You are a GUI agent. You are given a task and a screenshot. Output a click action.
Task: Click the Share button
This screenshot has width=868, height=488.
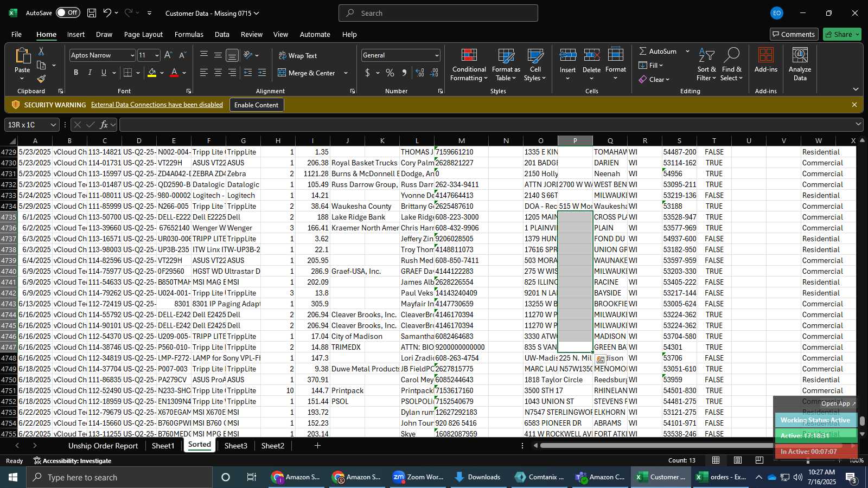click(842, 34)
